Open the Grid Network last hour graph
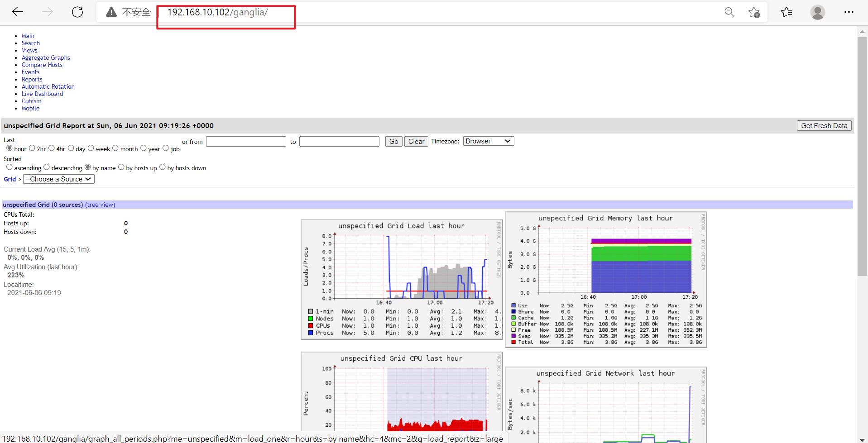 click(x=606, y=405)
